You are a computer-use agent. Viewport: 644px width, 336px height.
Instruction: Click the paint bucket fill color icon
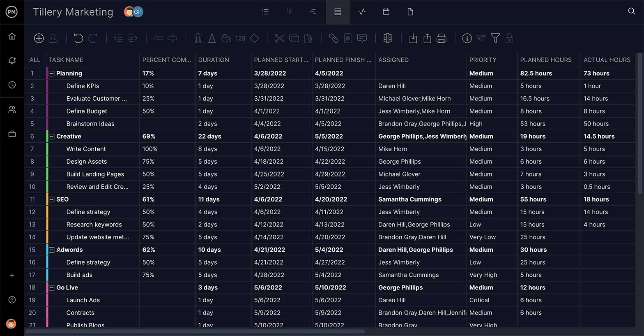click(226, 38)
